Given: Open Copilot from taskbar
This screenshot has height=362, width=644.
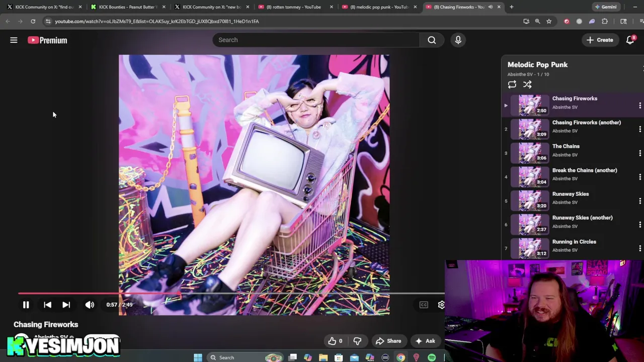Looking at the screenshot, I should pos(308,357).
